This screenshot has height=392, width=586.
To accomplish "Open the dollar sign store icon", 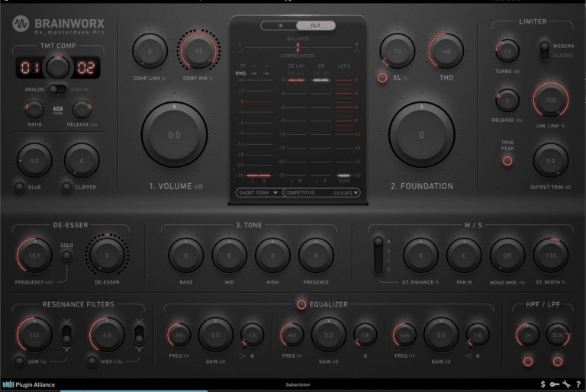I will point(543,384).
